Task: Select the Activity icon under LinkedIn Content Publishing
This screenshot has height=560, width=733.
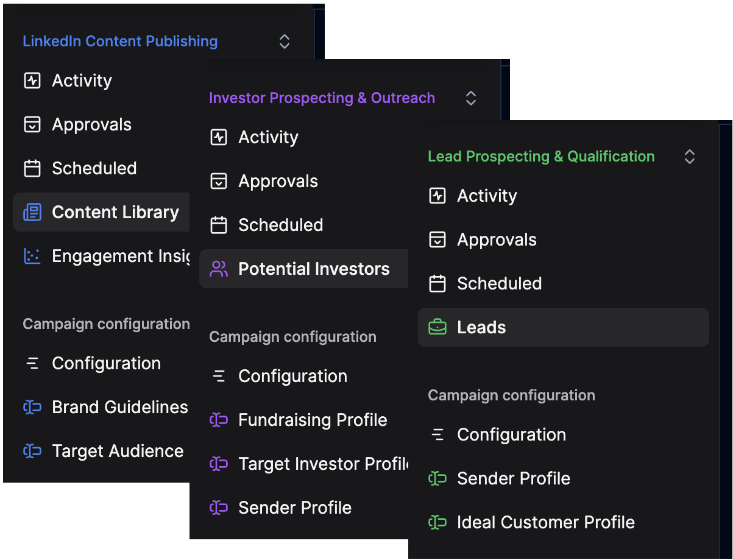Action: (x=32, y=80)
